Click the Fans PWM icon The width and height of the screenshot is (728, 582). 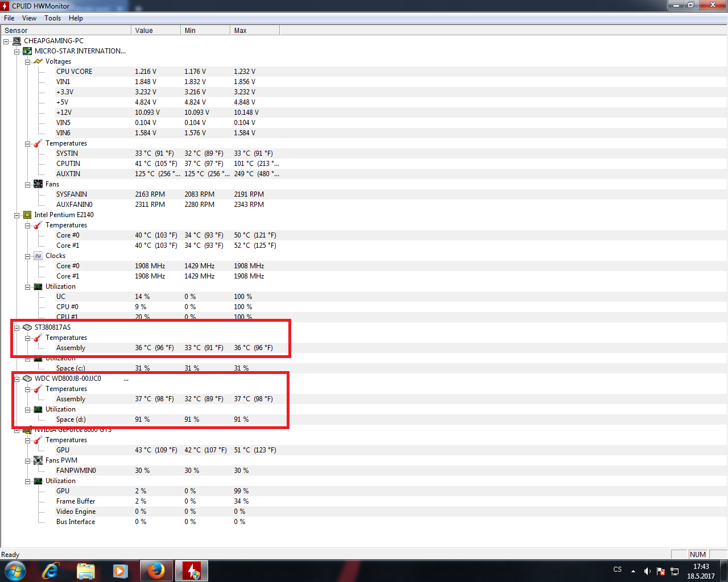(x=38, y=460)
